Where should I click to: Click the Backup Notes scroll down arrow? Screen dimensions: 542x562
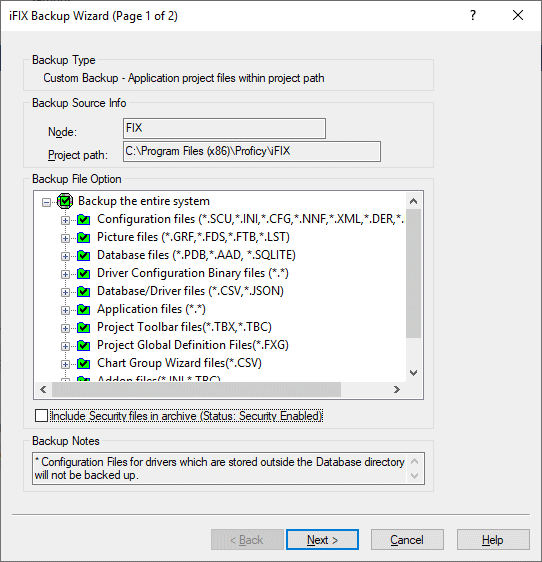coord(415,476)
